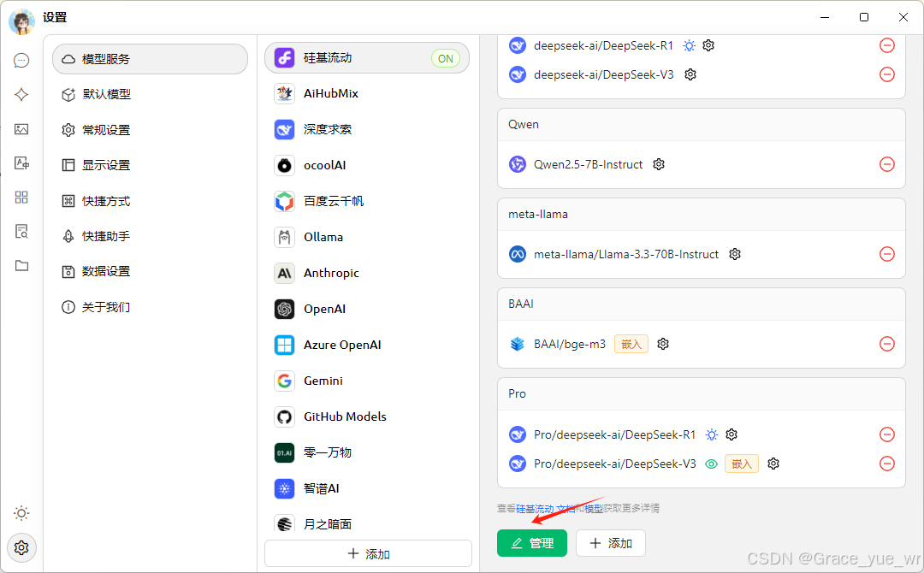The height and width of the screenshot is (573, 924).
Task: Open the chat assistant sidebar icon
Action: click(x=21, y=61)
